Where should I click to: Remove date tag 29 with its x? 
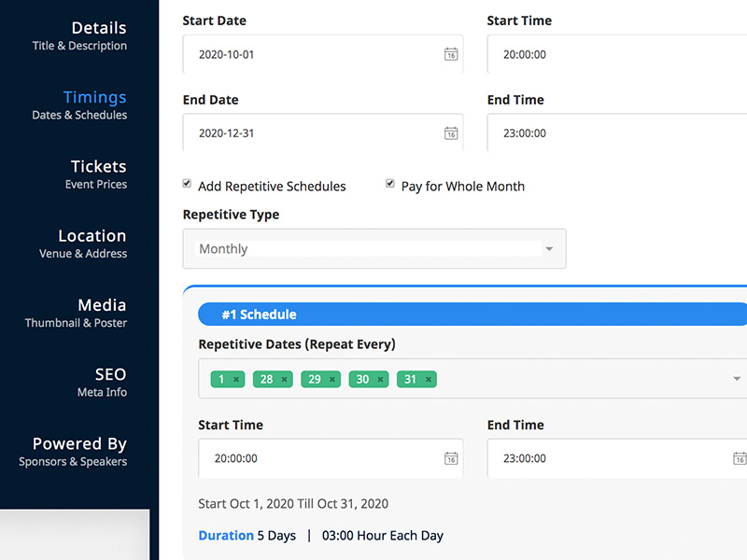tap(332, 380)
